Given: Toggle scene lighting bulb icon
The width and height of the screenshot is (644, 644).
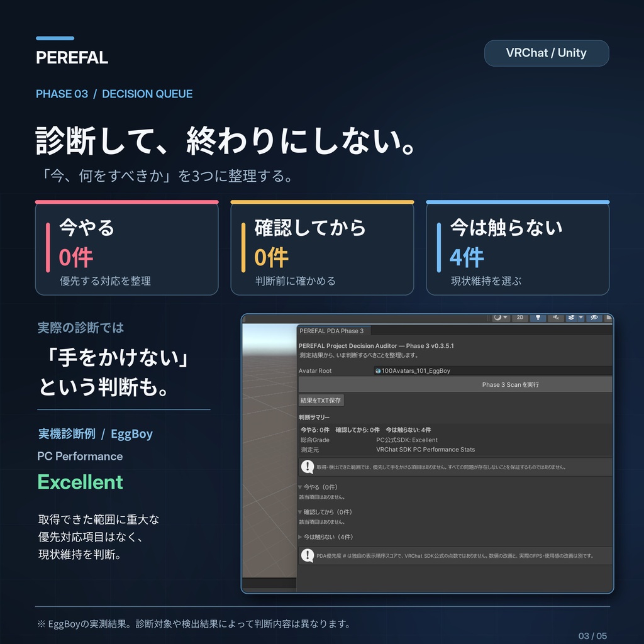Looking at the screenshot, I should pos(538,318).
